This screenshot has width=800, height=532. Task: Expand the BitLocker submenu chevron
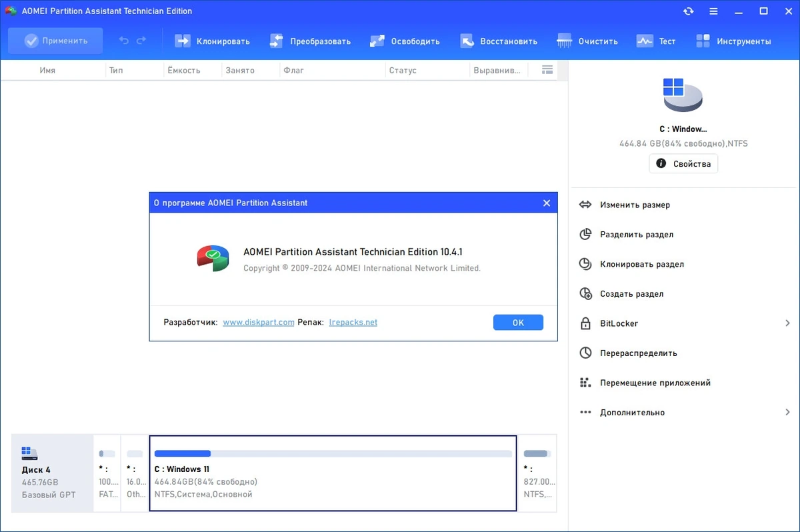point(788,323)
